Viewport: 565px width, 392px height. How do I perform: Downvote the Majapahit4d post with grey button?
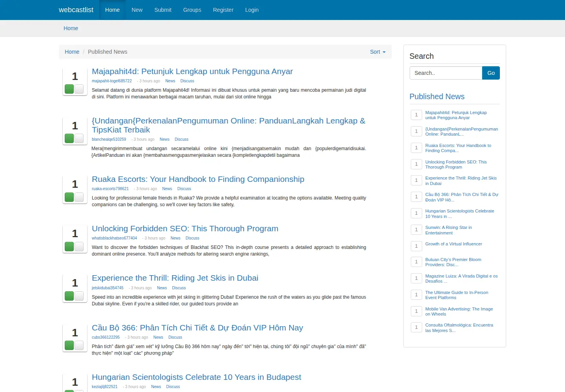coord(79,89)
